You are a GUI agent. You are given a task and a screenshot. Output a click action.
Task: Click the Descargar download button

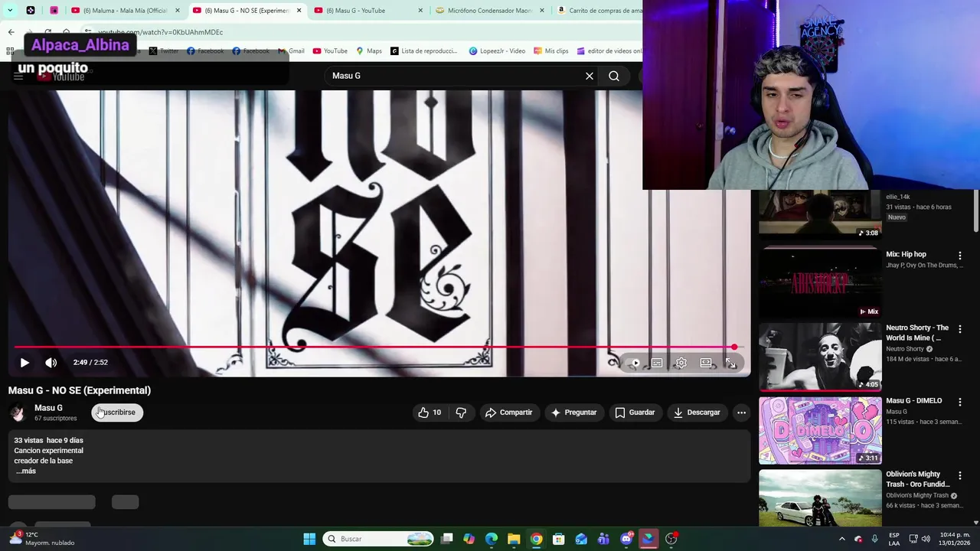697,412
